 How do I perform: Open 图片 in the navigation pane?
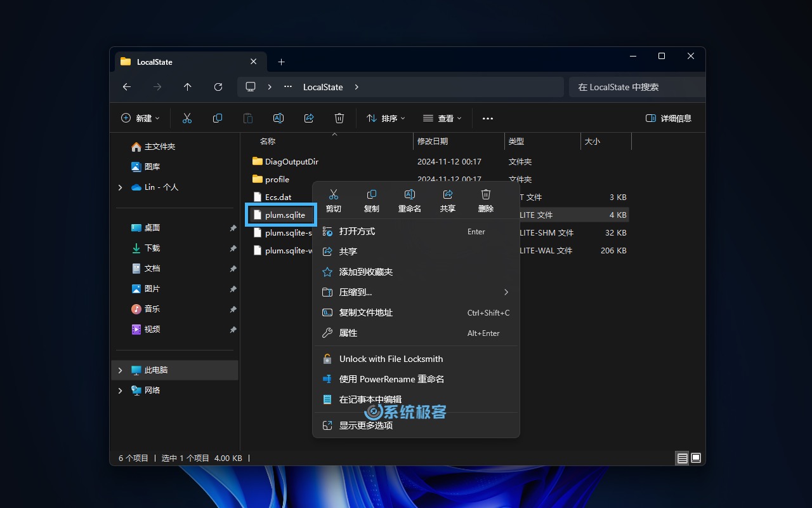145,289
